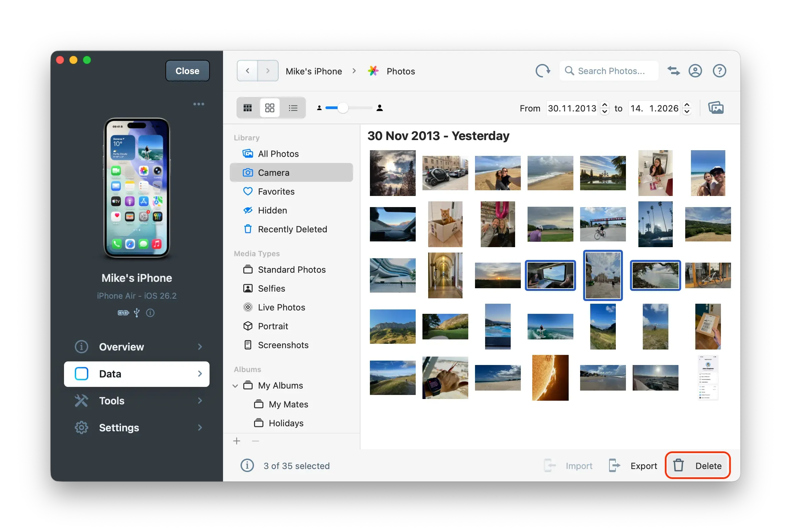Toggle the wallpaper view at top right
791x532 pixels.
click(x=716, y=107)
